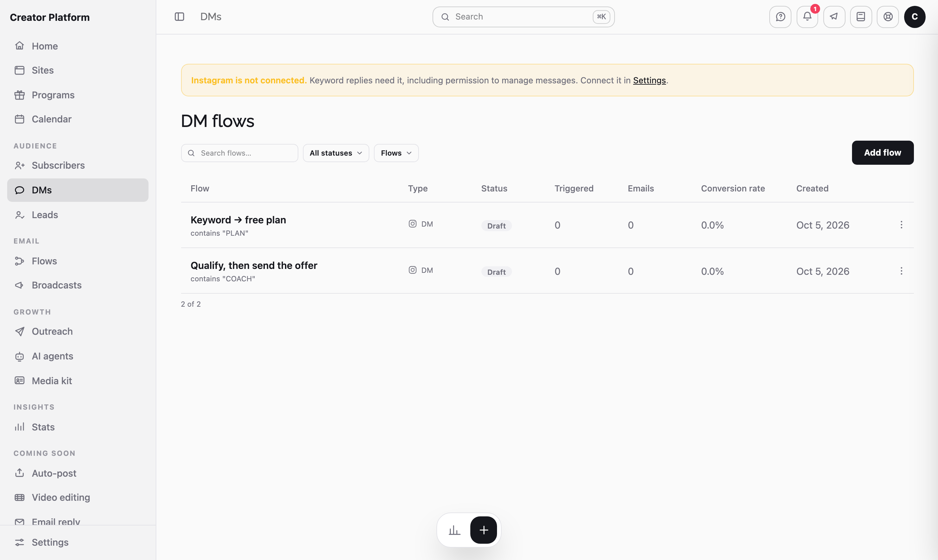
Task: Open Auto-post in sidebar
Action: [x=78, y=473]
